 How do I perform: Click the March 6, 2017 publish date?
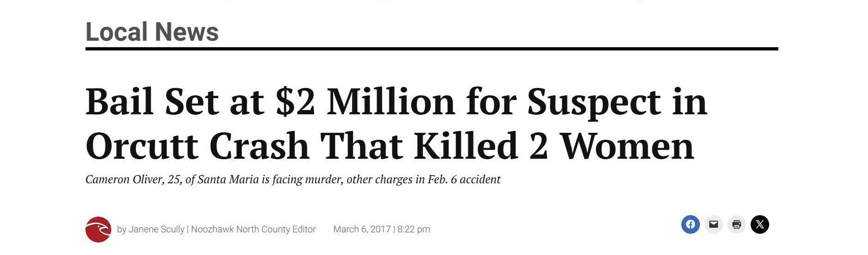coord(362,229)
